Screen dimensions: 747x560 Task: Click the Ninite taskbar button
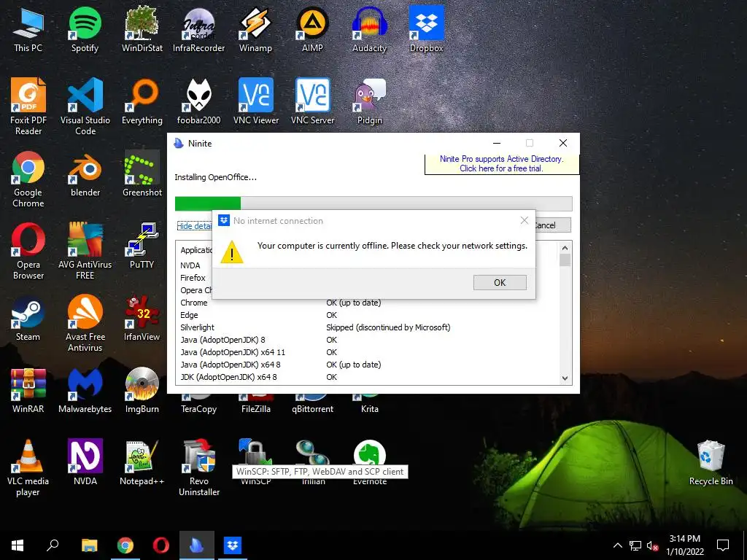click(x=197, y=545)
